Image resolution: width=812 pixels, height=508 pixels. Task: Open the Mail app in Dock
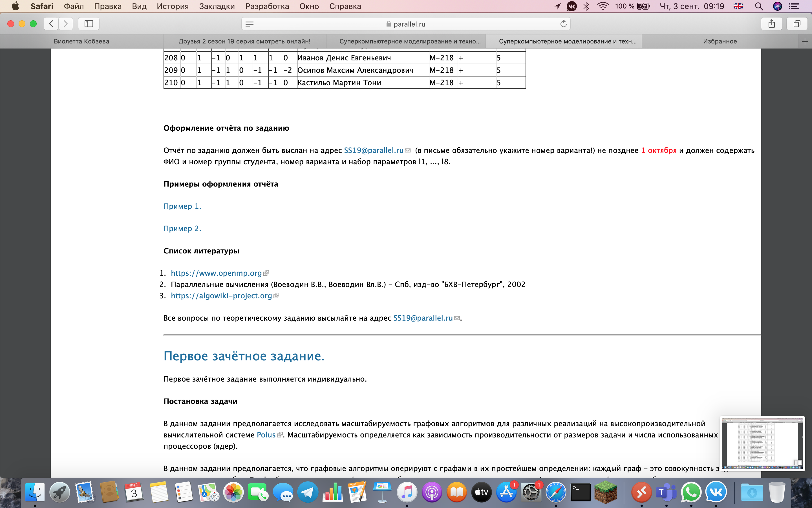pos(85,492)
